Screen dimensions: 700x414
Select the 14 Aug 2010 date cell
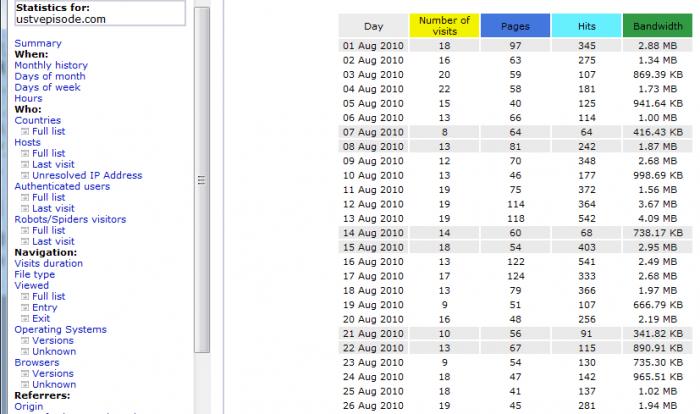[x=373, y=233]
